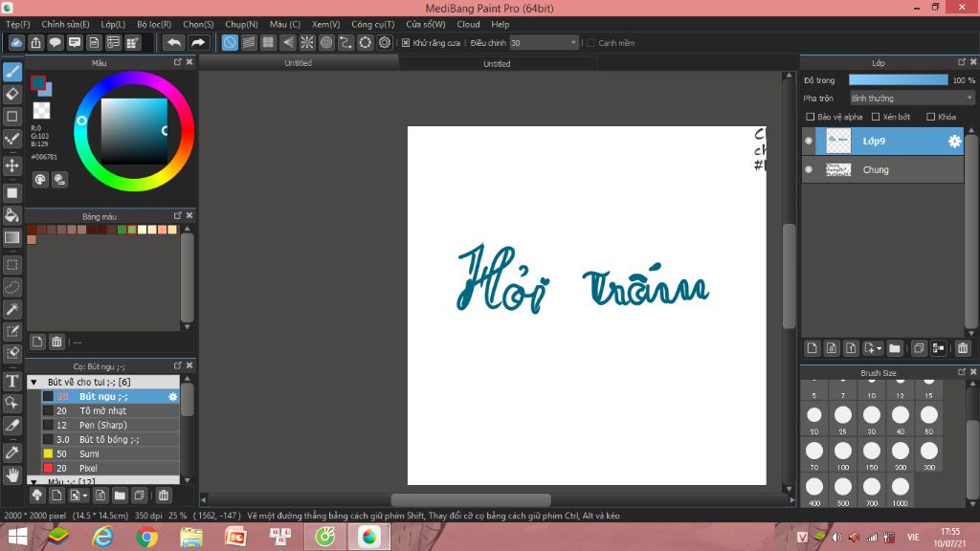Image resolution: width=980 pixels, height=551 pixels.
Task: Select the Magic Wand tool
Action: click(12, 309)
